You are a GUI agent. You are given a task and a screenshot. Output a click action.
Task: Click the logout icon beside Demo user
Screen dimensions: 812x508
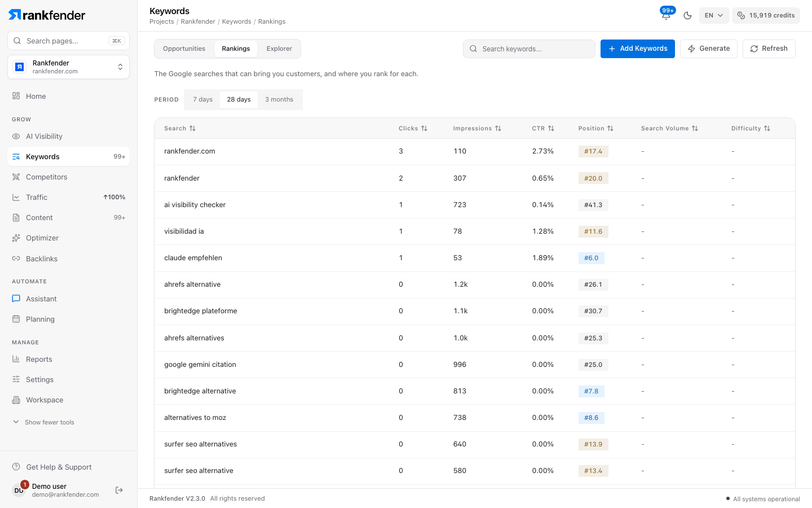click(119, 490)
